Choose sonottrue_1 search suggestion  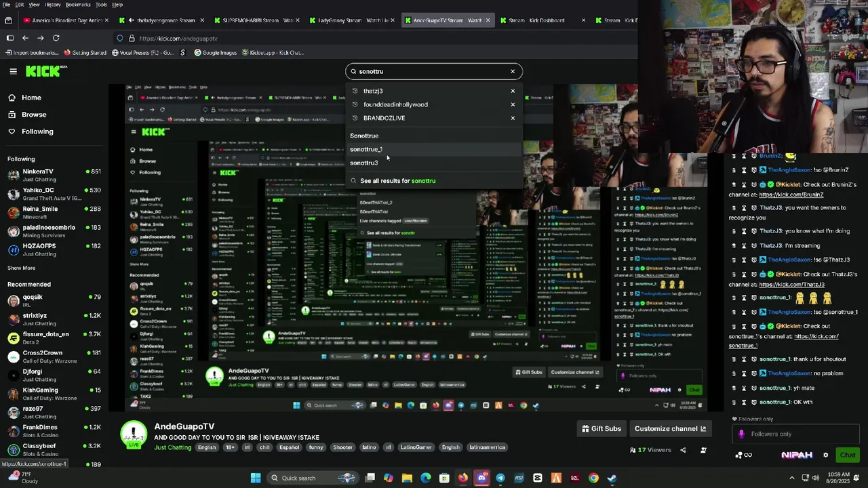coord(366,149)
